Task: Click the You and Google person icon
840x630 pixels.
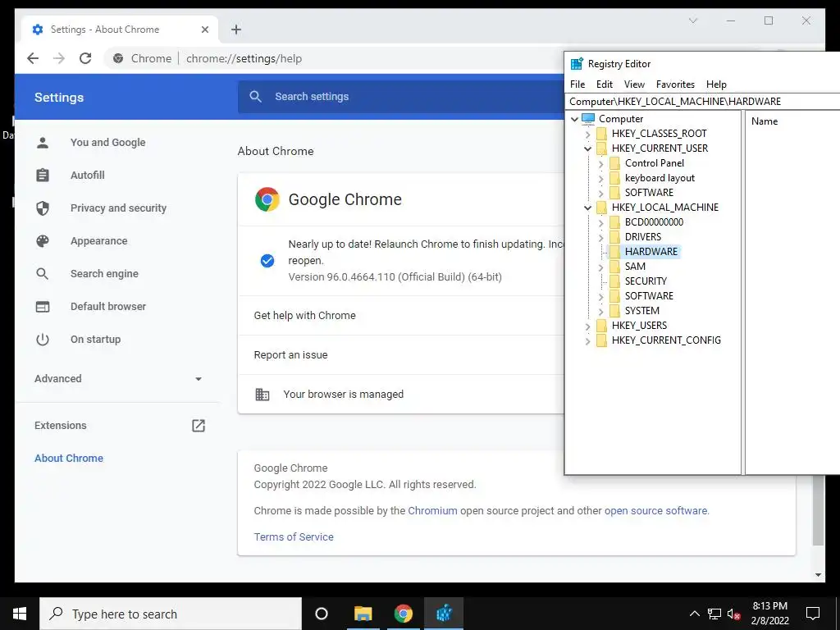Action: pos(43,143)
